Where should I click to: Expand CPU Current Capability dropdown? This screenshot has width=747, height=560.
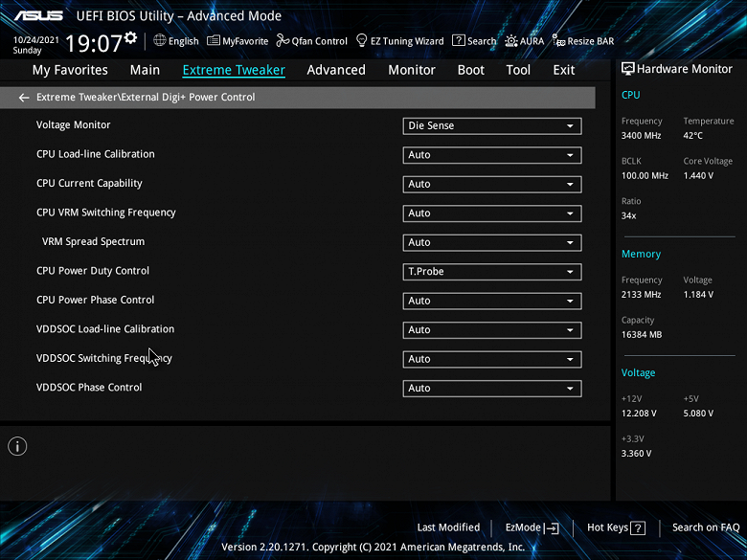point(492,185)
